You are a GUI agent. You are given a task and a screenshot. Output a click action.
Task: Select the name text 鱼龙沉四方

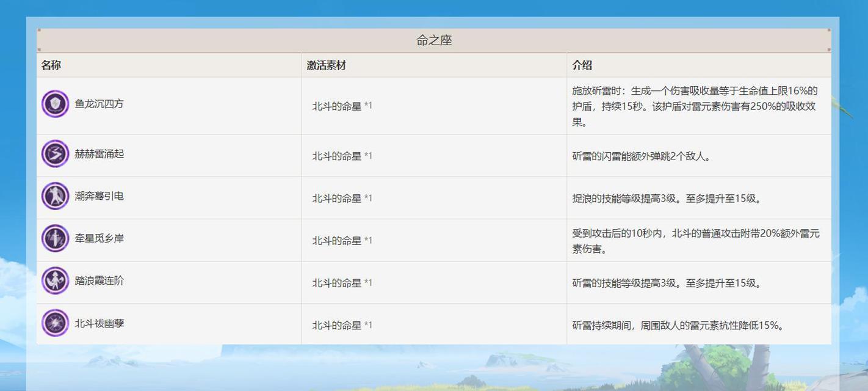pos(99,104)
